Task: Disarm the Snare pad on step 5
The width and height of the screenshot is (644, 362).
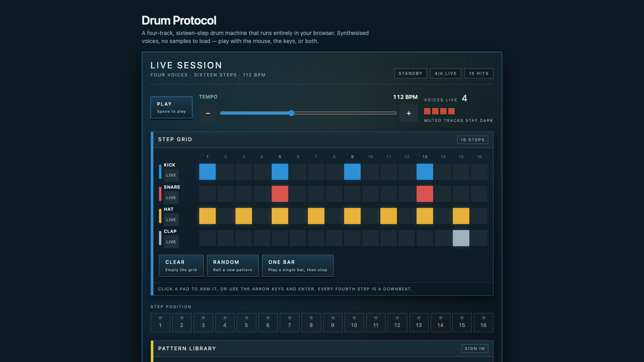Action: [280, 194]
